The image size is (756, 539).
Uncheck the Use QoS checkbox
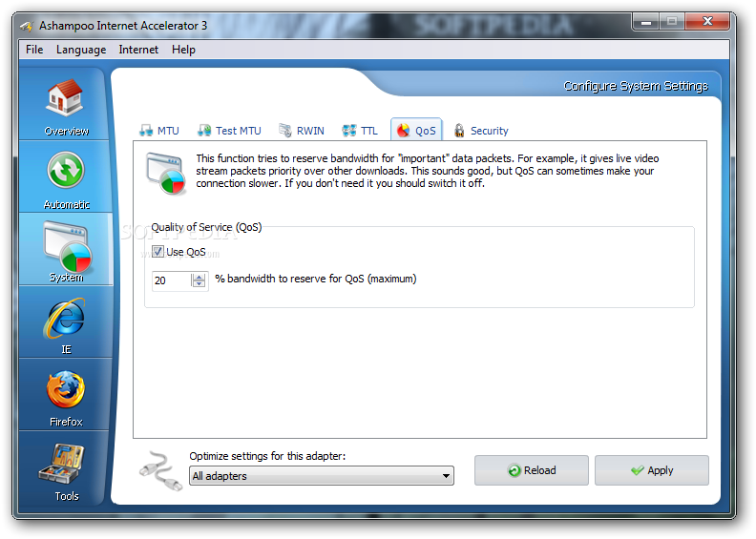[157, 252]
